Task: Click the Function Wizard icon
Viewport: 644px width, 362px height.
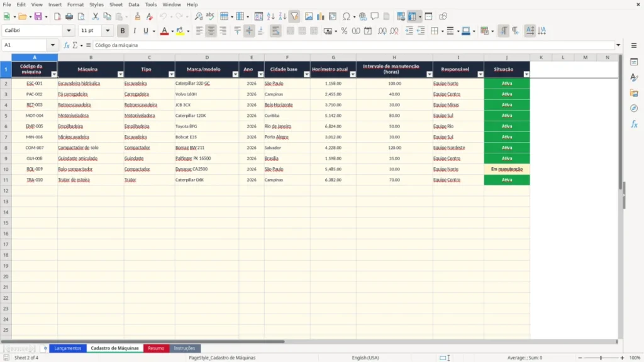Action: [67, 45]
